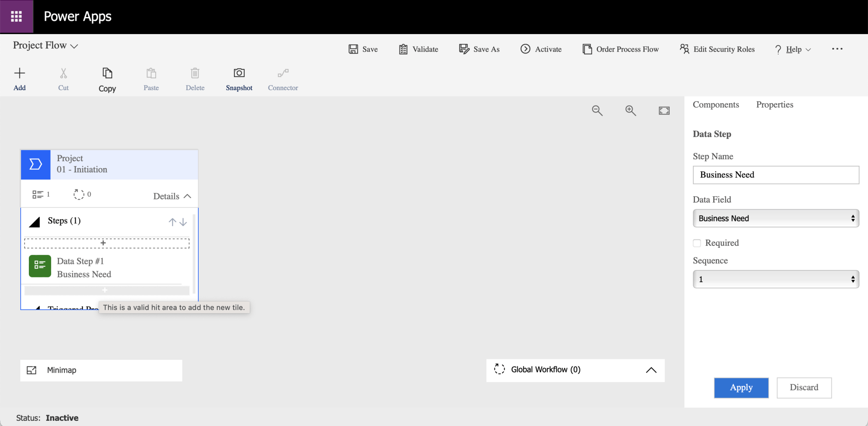
Task: Select the green Data Step #1 icon
Action: coord(40,266)
